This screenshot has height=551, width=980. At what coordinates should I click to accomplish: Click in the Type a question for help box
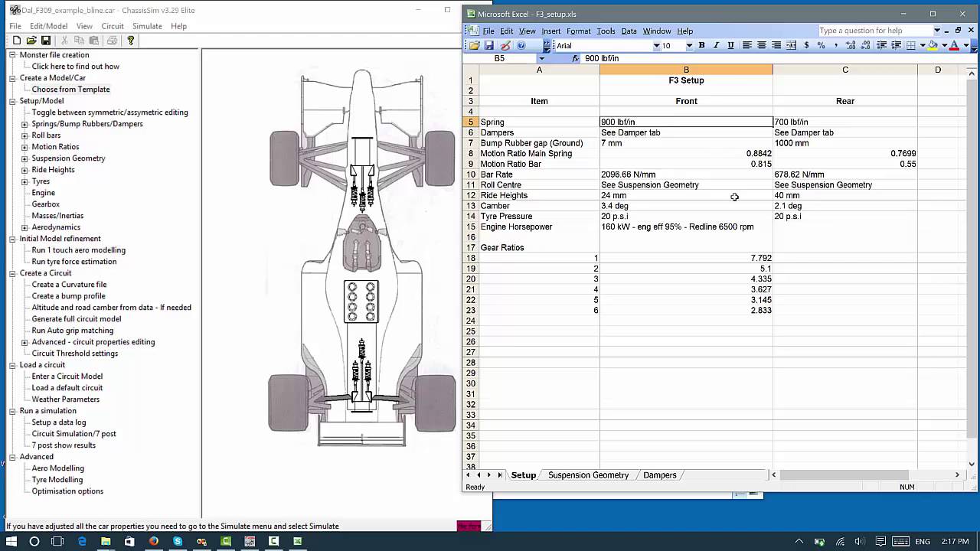pos(874,31)
